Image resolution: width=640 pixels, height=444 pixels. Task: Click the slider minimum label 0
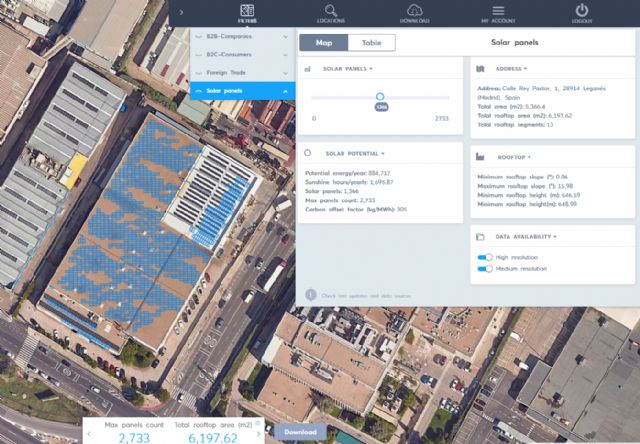(x=314, y=119)
